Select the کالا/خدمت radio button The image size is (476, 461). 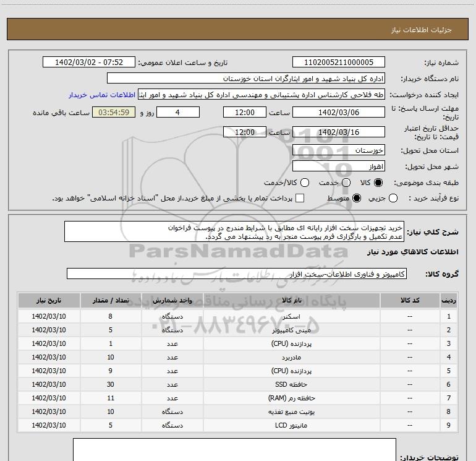[x=305, y=183]
